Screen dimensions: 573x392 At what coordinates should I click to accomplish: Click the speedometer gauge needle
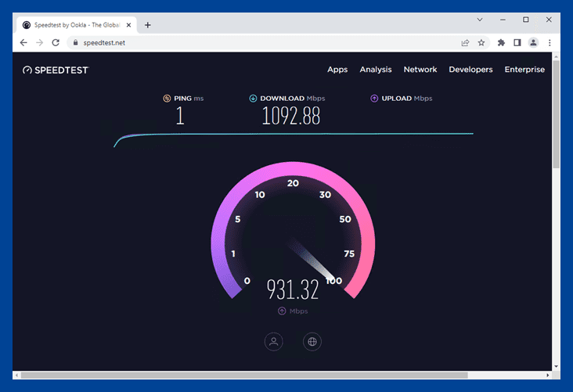pyautogui.click(x=312, y=260)
